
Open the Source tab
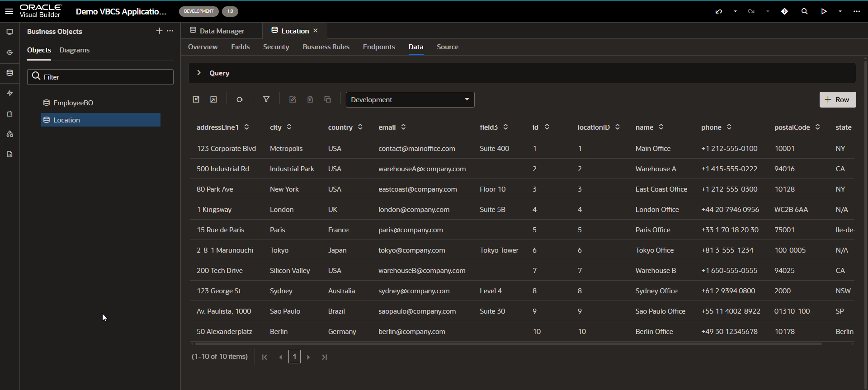point(448,47)
